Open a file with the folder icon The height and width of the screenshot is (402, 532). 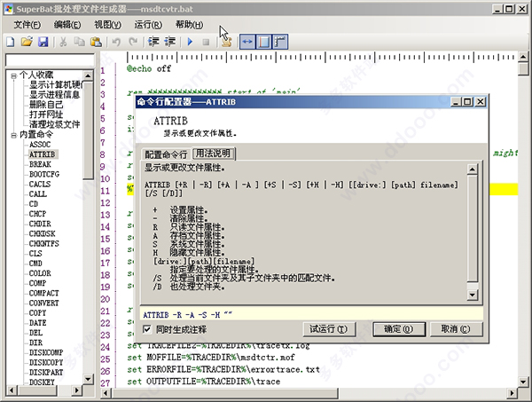pyautogui.click(x=27, y=42)
